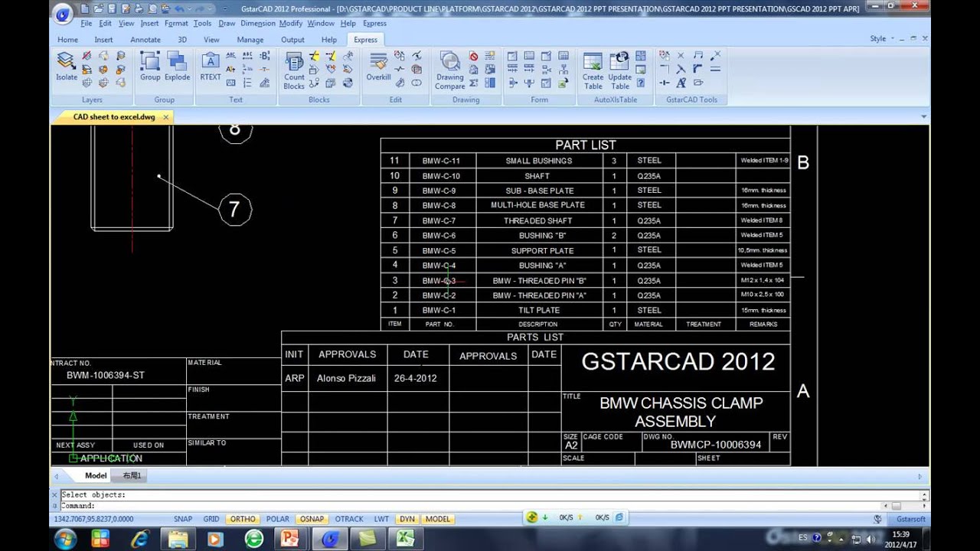The image size is (980, 551).
Task: Toggle DYN dynamic input
Action: pos(407,519)
